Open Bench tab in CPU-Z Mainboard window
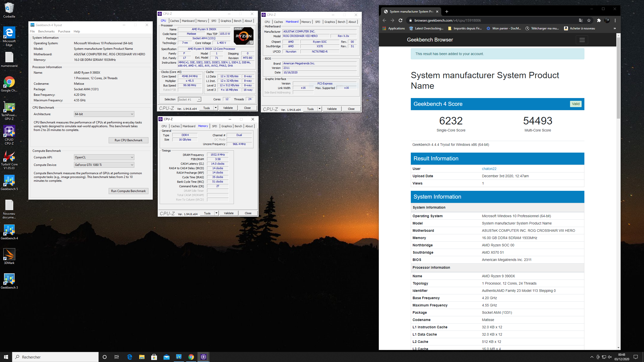Screen dimensions: 644x362 click(341, 22)
